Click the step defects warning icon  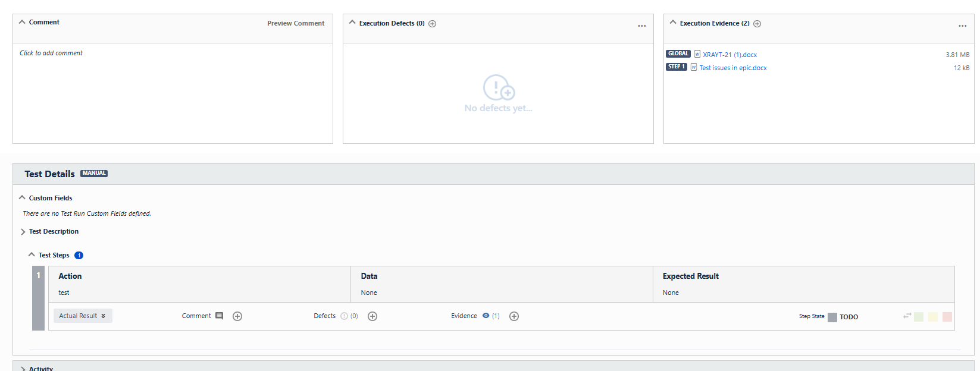(x=344, y=316)
